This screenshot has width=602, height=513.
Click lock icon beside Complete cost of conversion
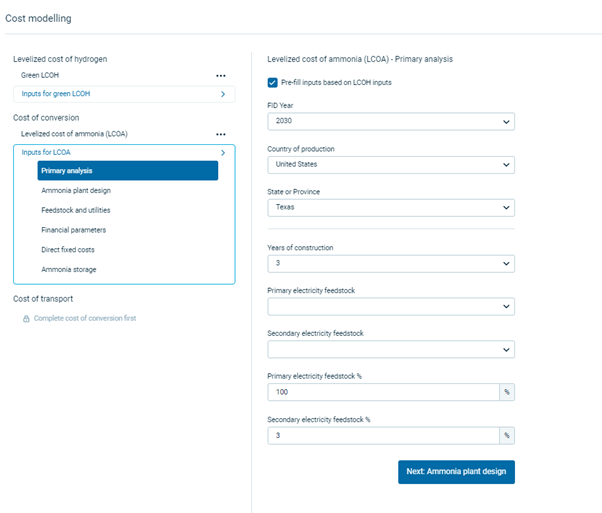pos(26,318)
